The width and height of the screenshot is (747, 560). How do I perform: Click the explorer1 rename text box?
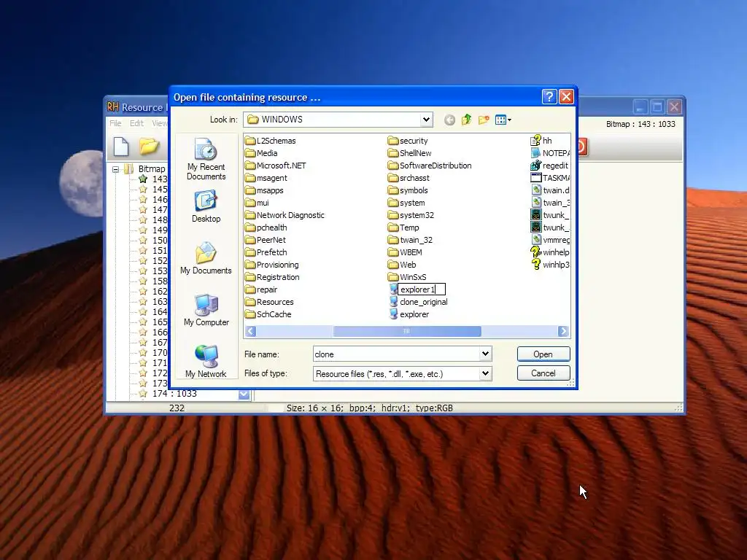coord(422,289)
